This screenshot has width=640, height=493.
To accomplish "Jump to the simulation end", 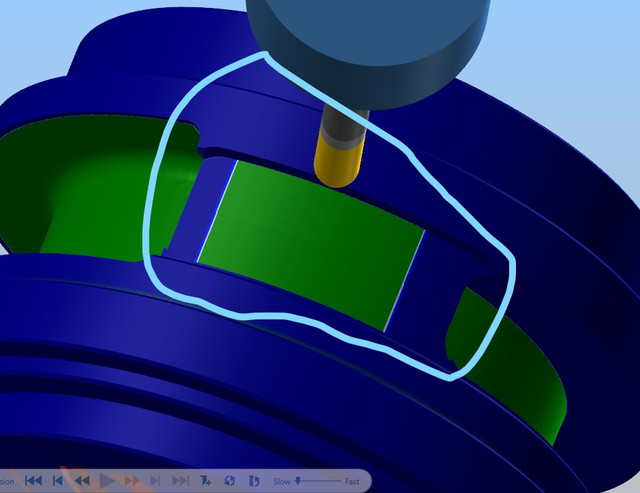I will click(x=180, y=481).
